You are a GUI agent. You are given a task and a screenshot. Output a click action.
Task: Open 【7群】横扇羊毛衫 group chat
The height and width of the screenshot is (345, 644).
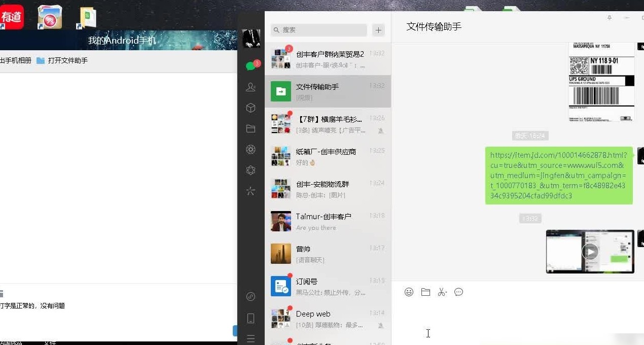[328, 124]
